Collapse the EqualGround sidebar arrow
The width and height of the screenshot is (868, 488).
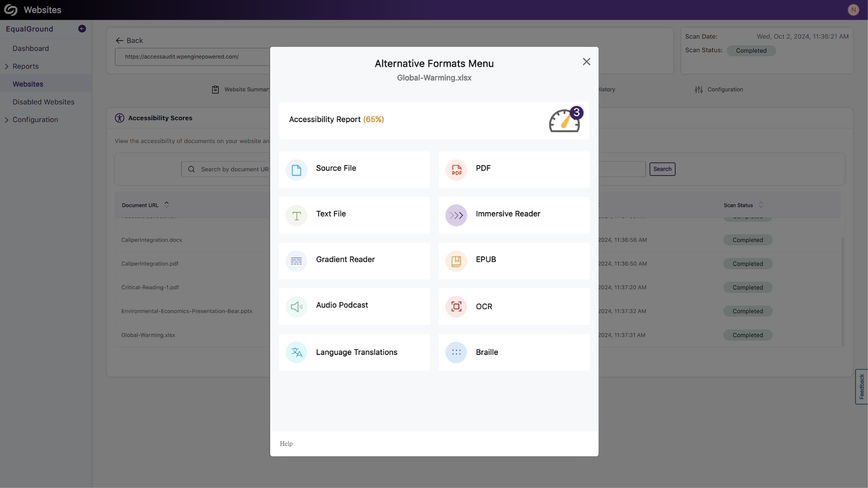pos(82,29)
